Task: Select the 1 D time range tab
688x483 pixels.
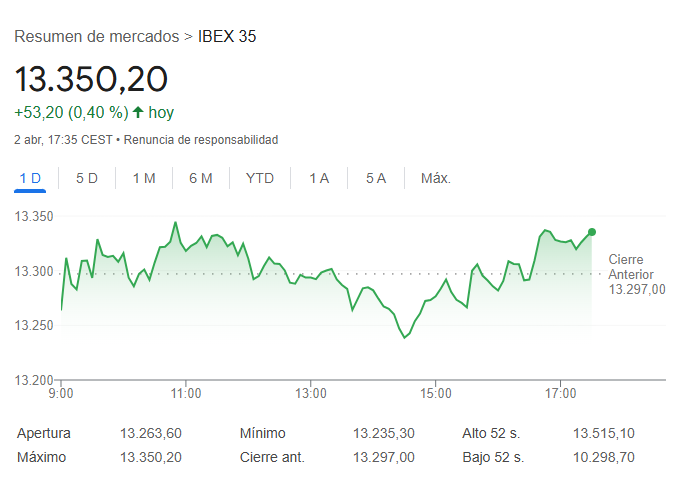Action: (30, 179)
